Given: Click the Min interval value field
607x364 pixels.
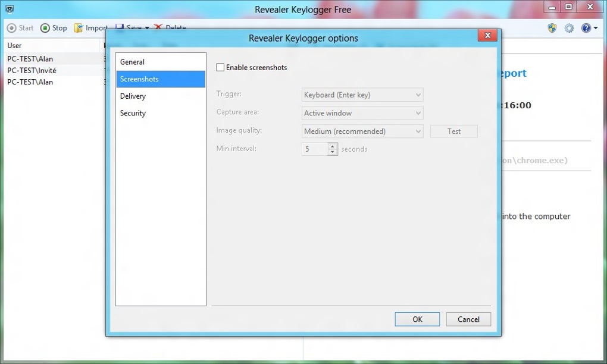Looking at the screenshot, I should pyautogui.click(x=315, y=149).
